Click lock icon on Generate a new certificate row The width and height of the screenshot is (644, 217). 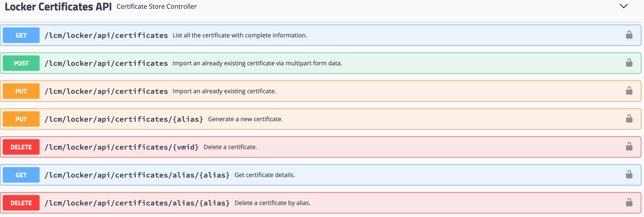[629, 118]
